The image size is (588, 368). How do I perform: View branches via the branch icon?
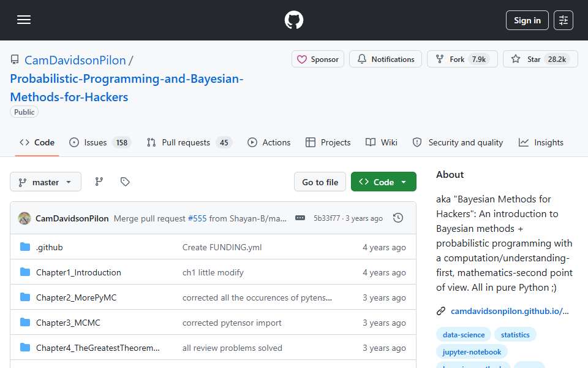coord(99,182)
